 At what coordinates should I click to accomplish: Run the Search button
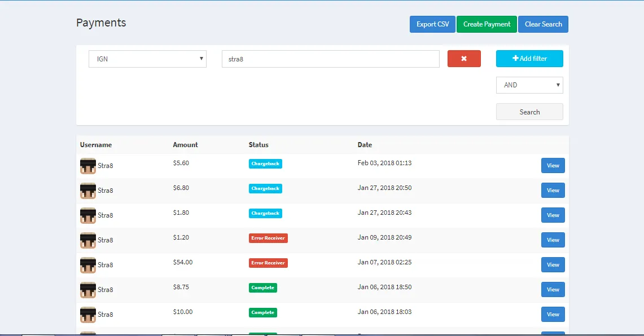point(529,112)
